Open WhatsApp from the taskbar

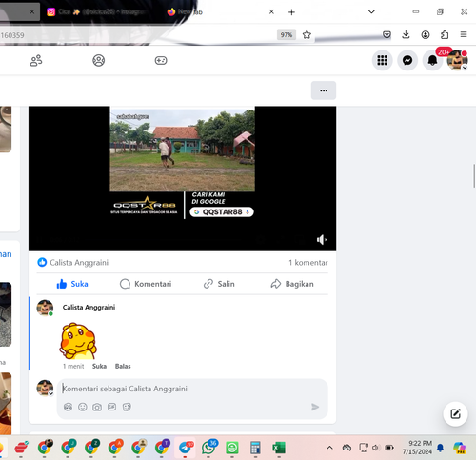[208, 448]
